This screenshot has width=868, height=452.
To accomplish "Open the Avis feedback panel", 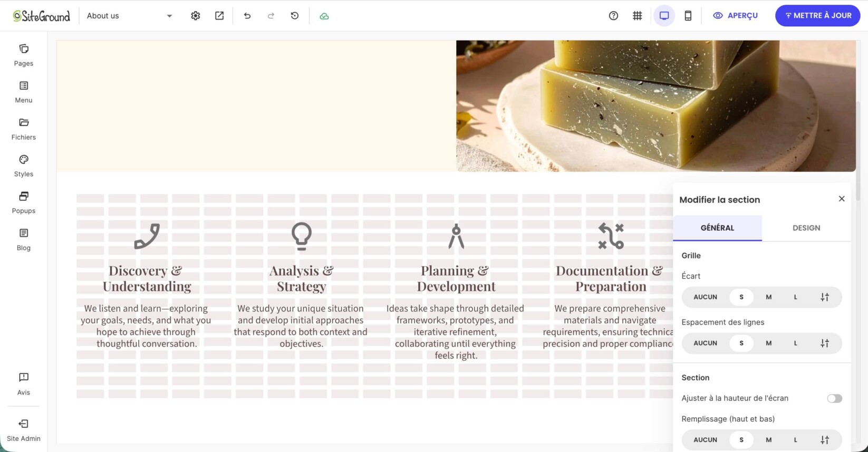I will tap(24, 384).
